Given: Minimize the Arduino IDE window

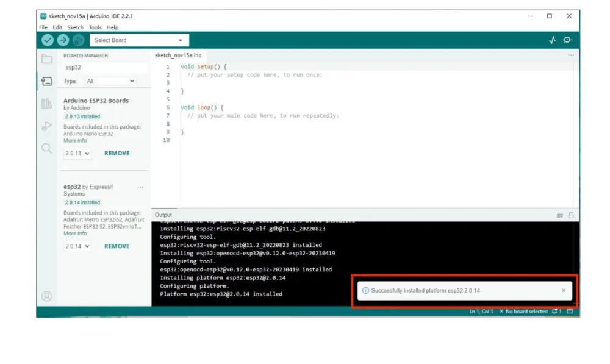Looking at the screenshot, I should [x=530, y=16].
